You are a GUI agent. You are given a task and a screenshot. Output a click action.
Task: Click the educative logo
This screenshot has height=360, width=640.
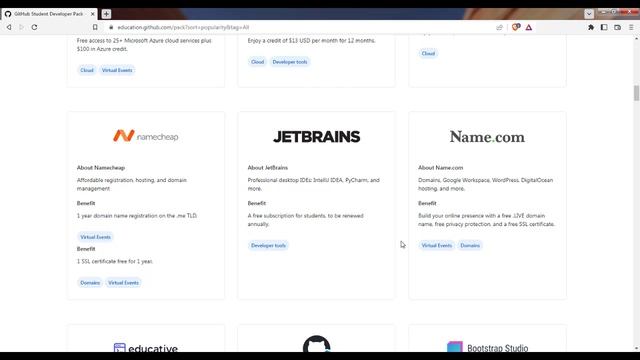146,348
